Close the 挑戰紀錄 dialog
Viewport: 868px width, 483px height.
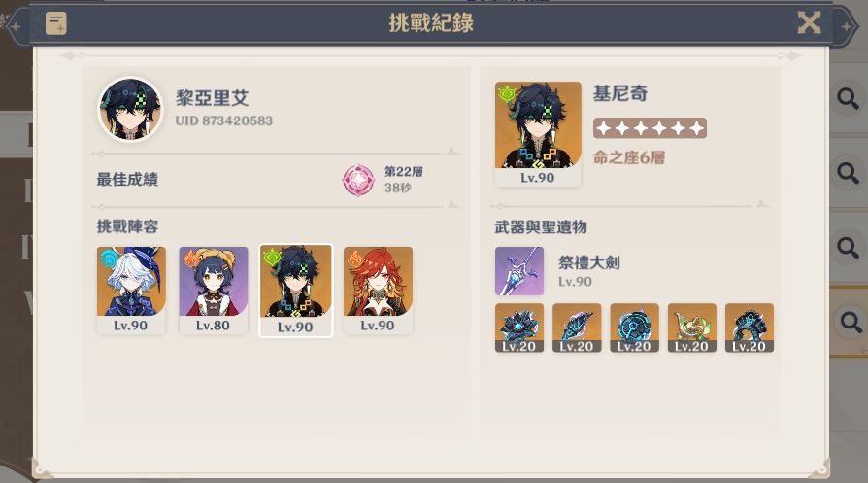[809, 22]
